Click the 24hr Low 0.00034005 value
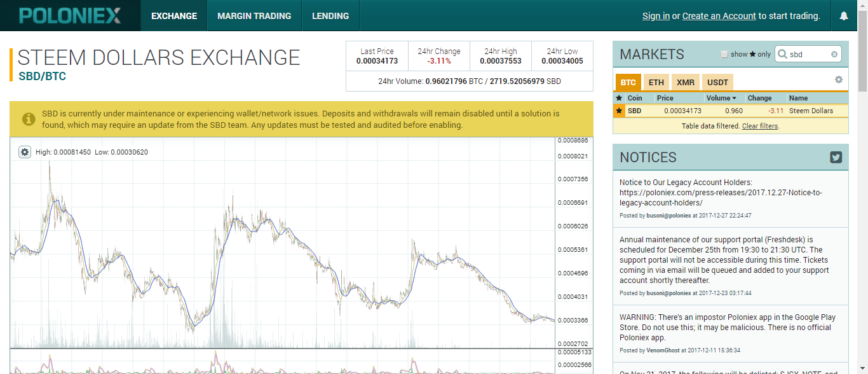 pyautogui.click(x=562, y=62)
